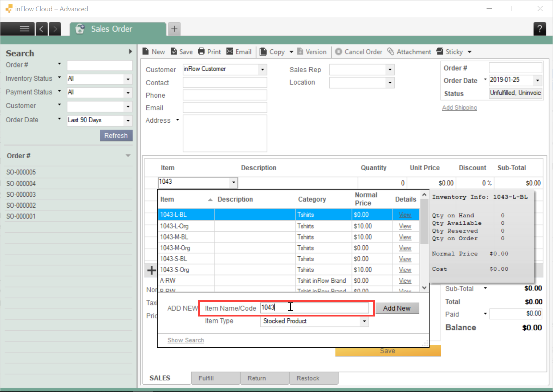Select item 1043-S-BL row
The height and width of the screenshot is (392, 553).
tap(289, 259)
